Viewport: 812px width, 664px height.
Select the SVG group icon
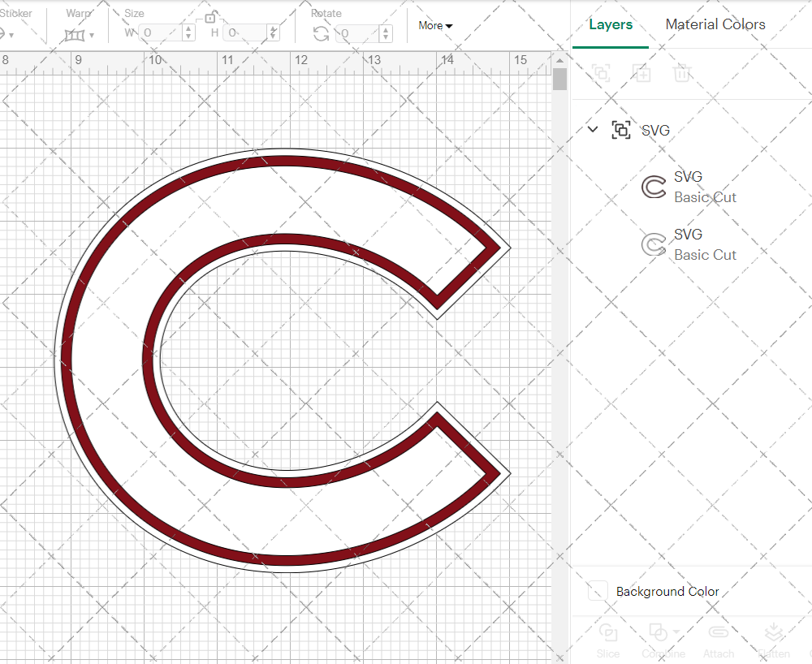pyautogui.click(x=621, y=130)
